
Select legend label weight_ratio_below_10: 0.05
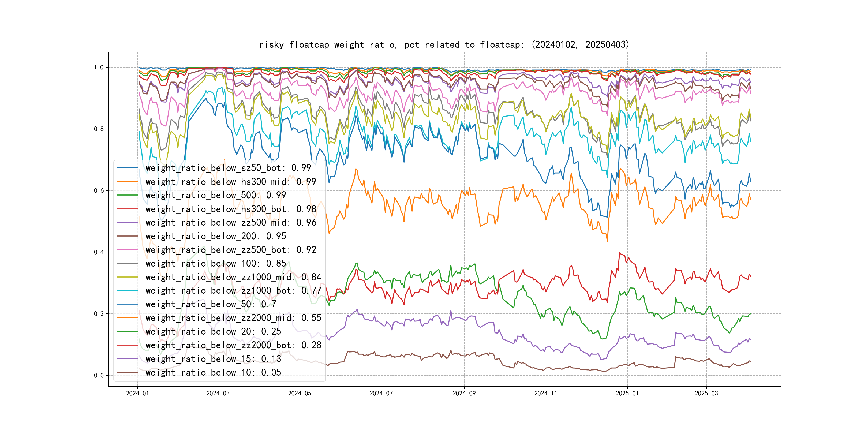213,372
